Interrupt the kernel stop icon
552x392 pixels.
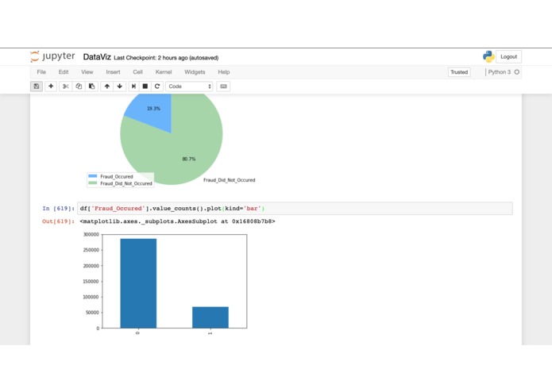click(x=145, y=86)
